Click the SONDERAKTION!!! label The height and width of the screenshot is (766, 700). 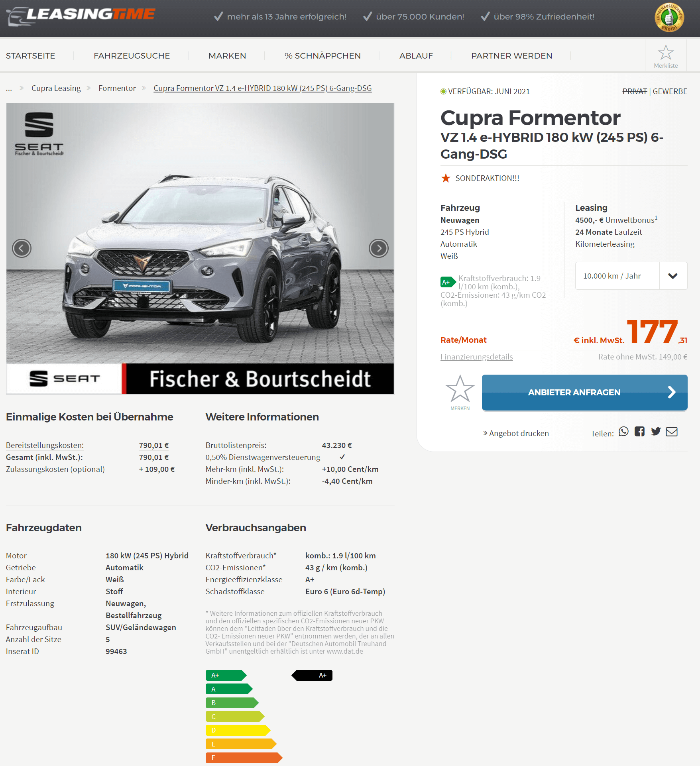point(487,178)
